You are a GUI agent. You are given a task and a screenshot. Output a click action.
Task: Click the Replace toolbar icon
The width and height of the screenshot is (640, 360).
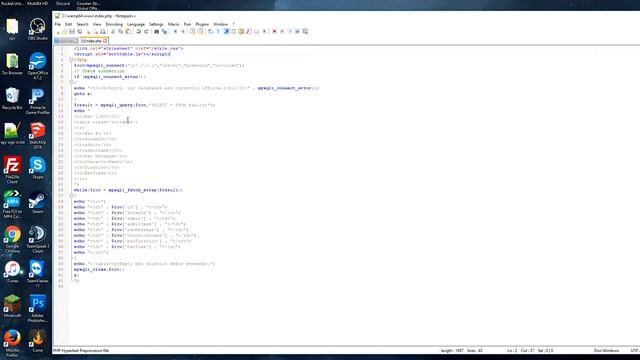coord(164,31)
